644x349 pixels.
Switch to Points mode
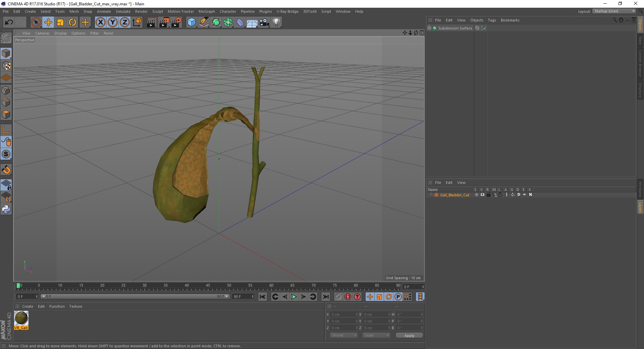tap(6, 90)
